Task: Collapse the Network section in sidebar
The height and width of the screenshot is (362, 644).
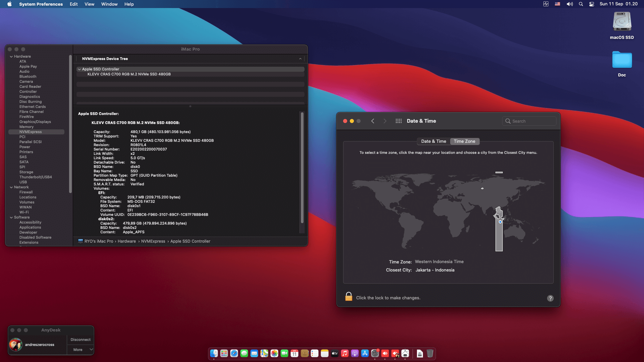Action: click(x=11, y=187)
